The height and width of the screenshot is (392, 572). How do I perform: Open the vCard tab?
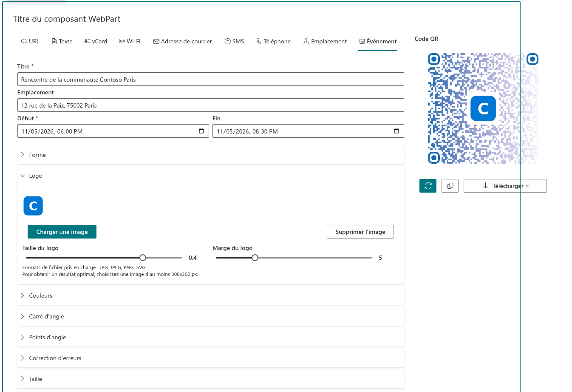pyautogui.click(x=96, y=41)
